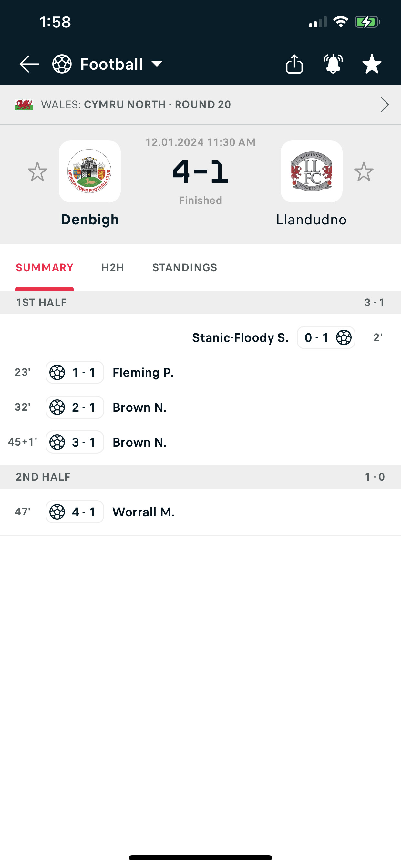The height and width of the screenshot is (868, 401).
Task: Toggle the match favorite star in header
Action: tap(372, 64)
